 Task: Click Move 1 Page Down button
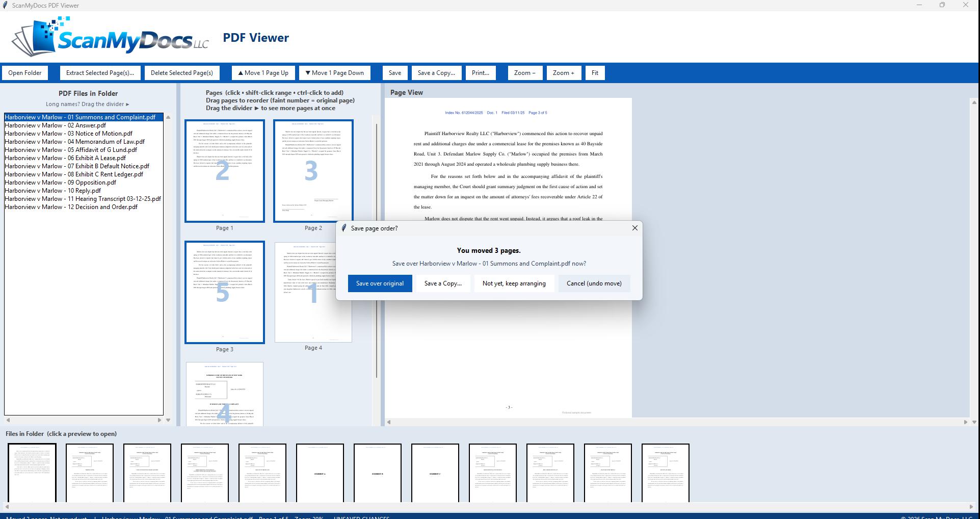tap(335, 73)
